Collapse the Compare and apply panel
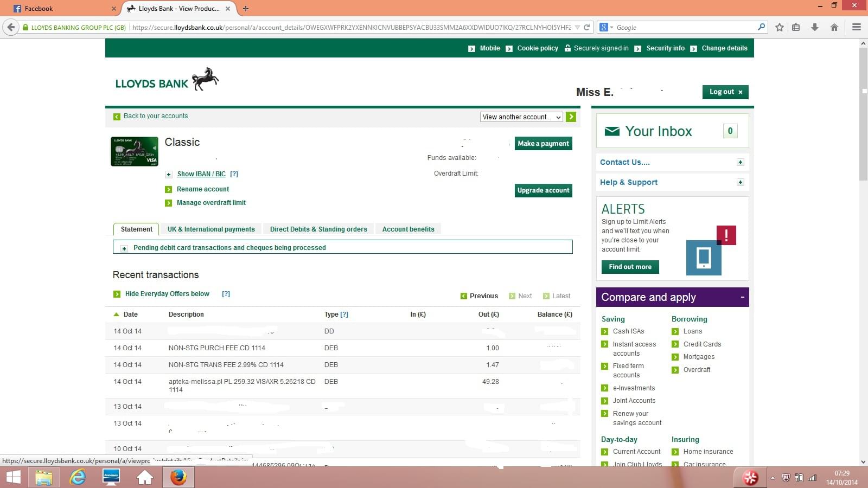The image size is (868, 488). 742,297
